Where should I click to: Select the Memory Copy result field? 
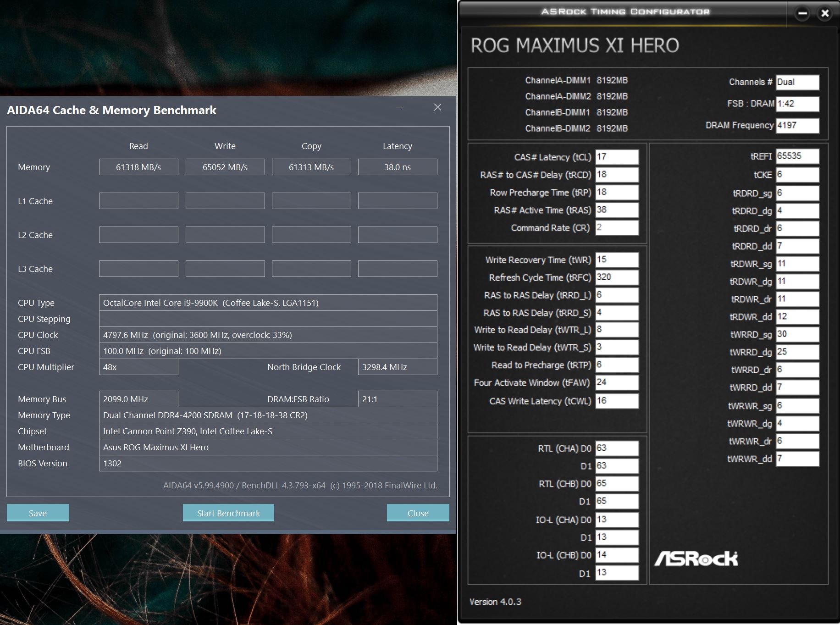pos(311,167)
